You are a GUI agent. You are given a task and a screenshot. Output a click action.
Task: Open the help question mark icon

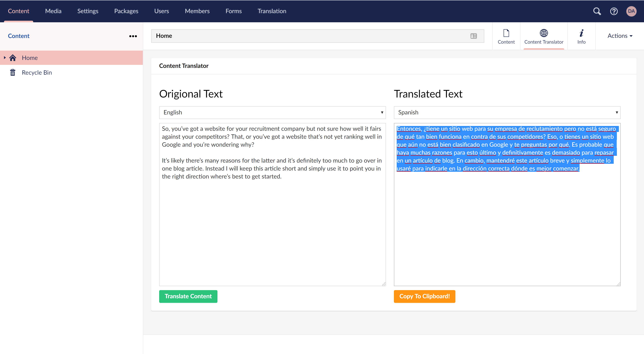point(614,11)
